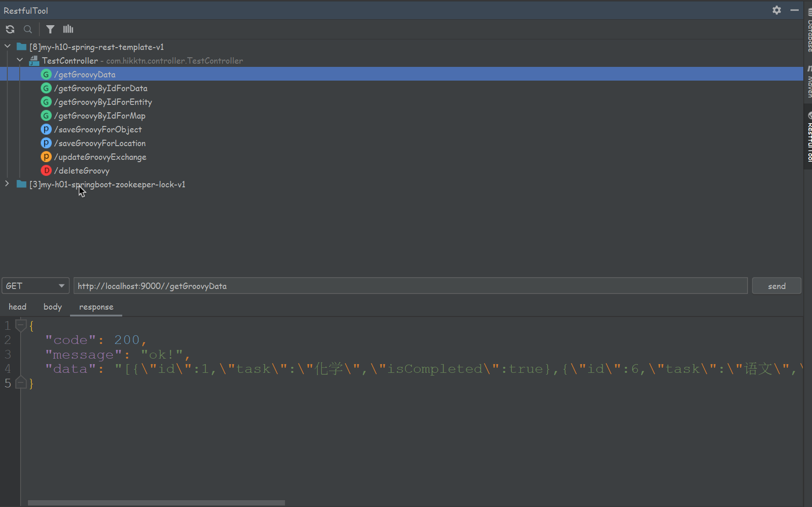Expand the my-h01-springboot-zookeeper-lock-v1 module

[x=7, y=184]
